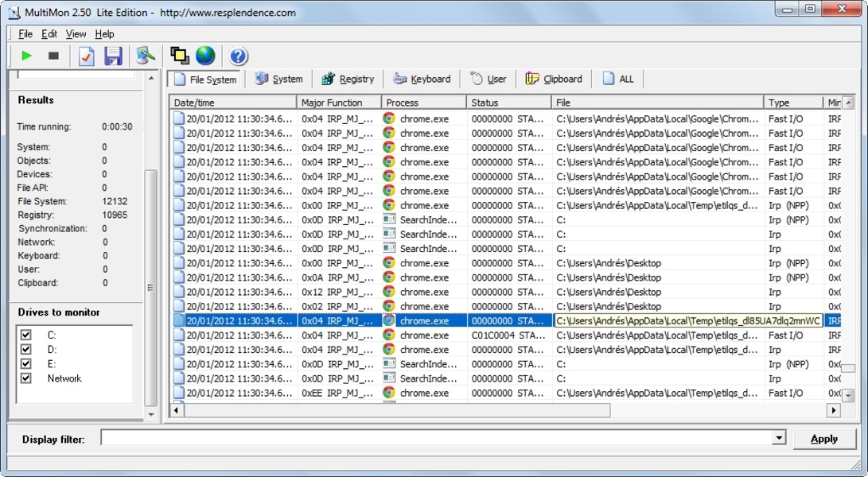Save the log using the floppy disk icon
This screenshot has width=868, height=477.
click(x=113, y=56)
